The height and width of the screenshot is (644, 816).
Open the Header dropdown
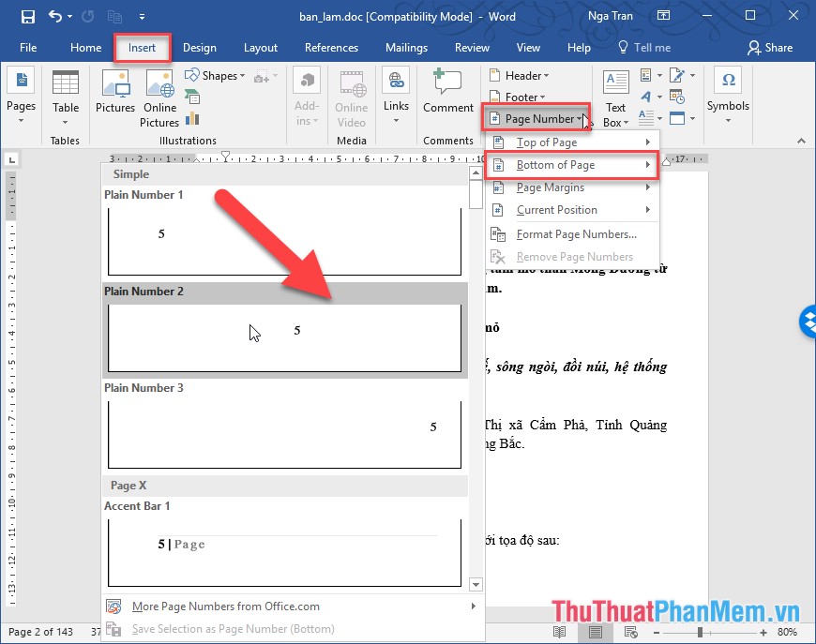520,76
